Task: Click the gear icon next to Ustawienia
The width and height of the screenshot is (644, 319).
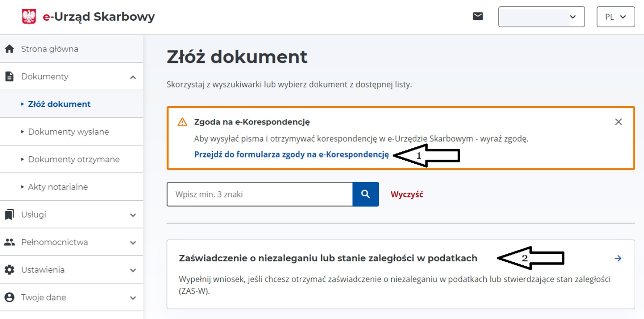Action: [x=9, y=270]
